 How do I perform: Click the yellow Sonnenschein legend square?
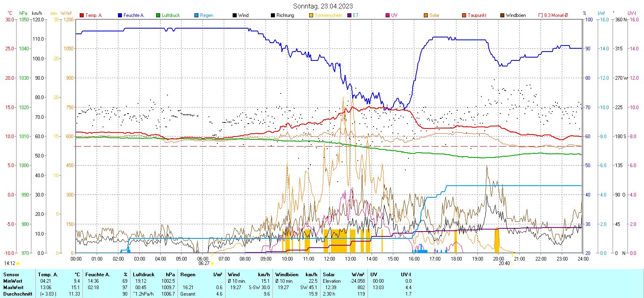311,15
